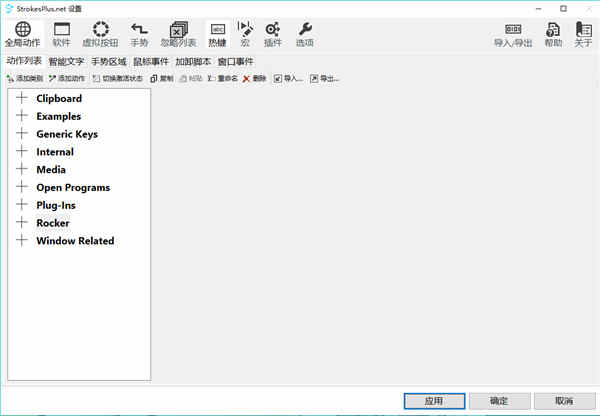Open the 手势 (Gestures) section
The height and width of the screenshot is (416, 600).
pyautogui.click(x=139, y=34)
